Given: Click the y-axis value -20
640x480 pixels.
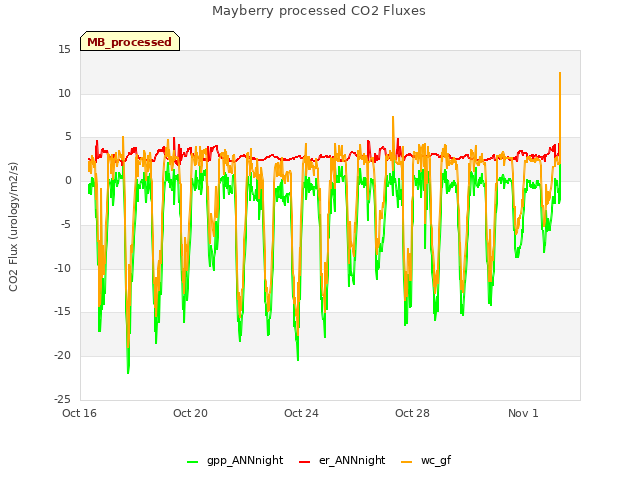Looking at the screenshot, I should (x=62, y=356).
